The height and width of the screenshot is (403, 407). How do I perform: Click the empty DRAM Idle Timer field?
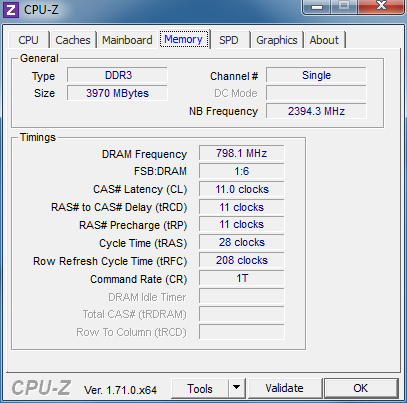tap(242, 296)
